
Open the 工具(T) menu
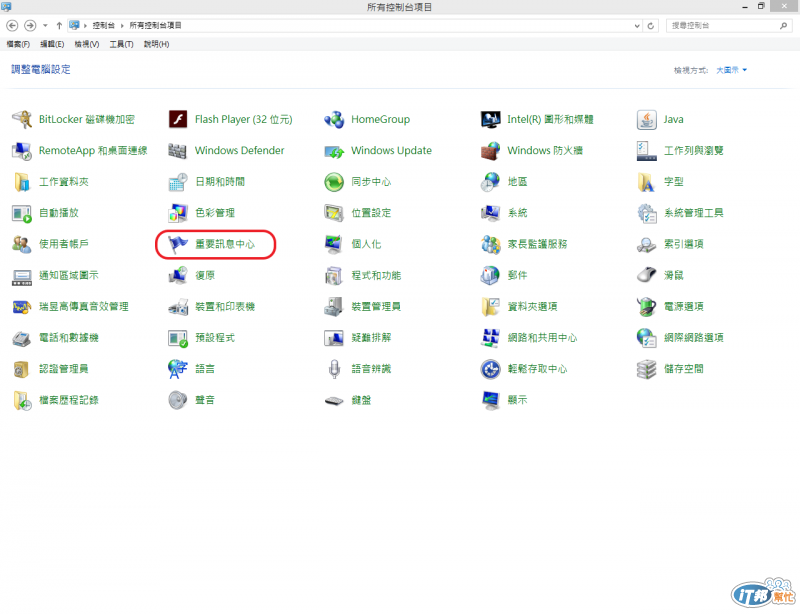(121, 44)
